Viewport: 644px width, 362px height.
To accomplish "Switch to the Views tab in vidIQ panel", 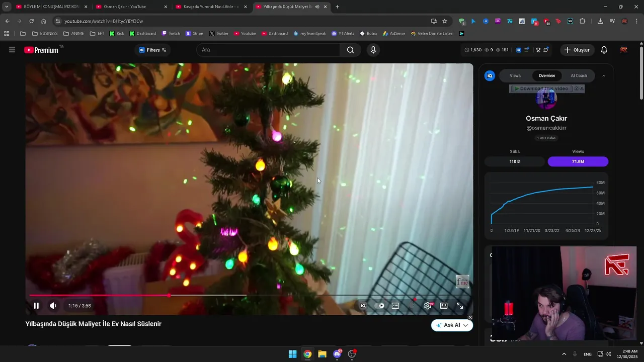I will click(515, 76).
